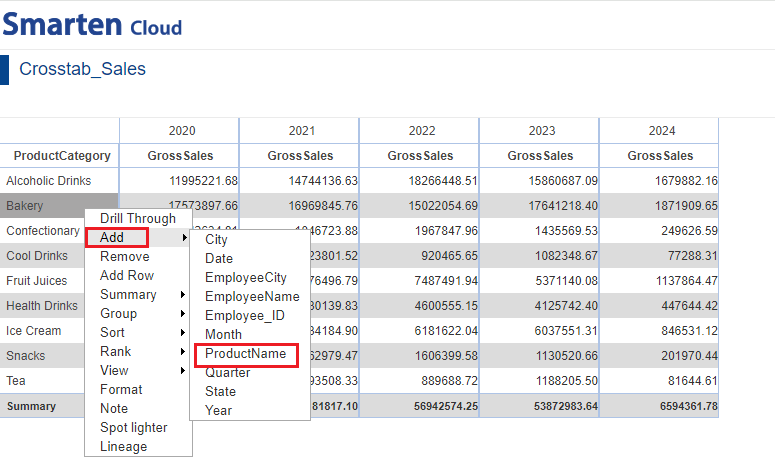Select Note menu entry
The image size is (775, 476).
pyautogui.click(x=114, y=408)
